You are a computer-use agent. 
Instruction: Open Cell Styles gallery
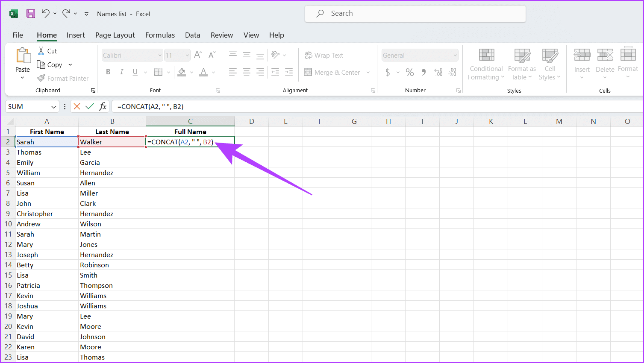pyautogui.click(x=550, y=64)
